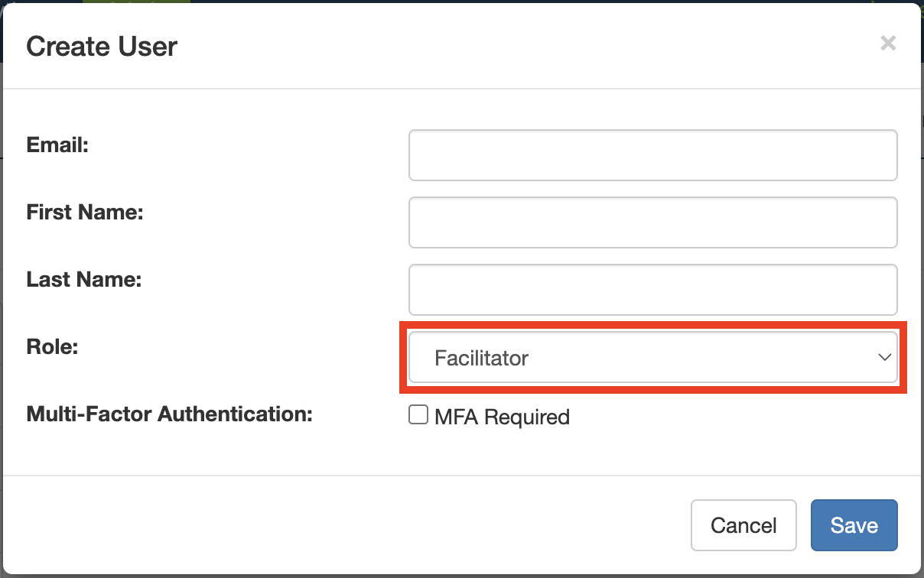This screenshot has height=578, width=924.
Task: Click the Facilitator text in Role selector
Action: click(x=481, y=358)
